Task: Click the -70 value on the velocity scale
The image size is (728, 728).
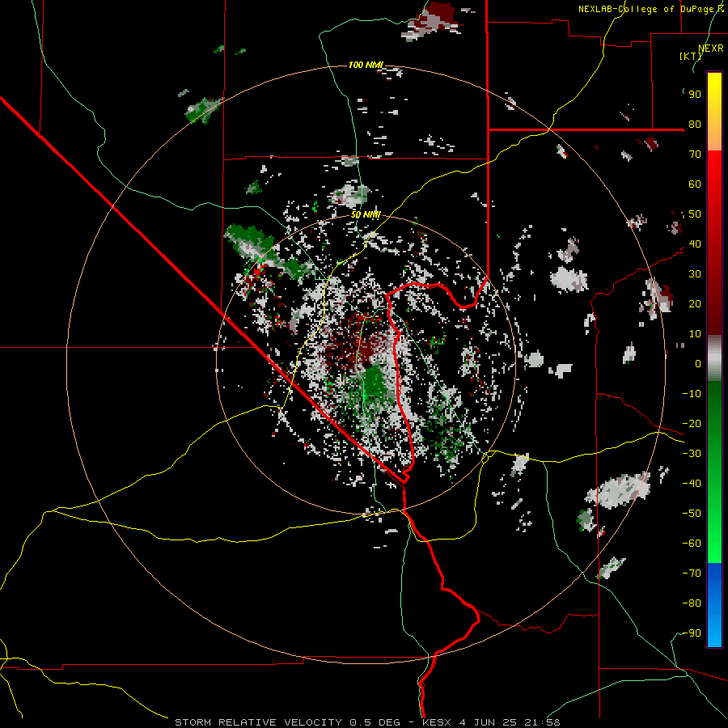Action: pos(692,574)
